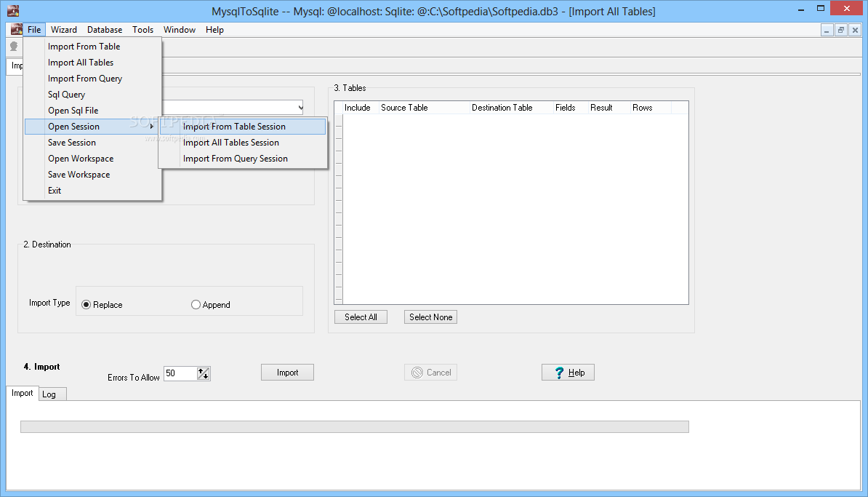Select Open Workspace menu entry

93,159
